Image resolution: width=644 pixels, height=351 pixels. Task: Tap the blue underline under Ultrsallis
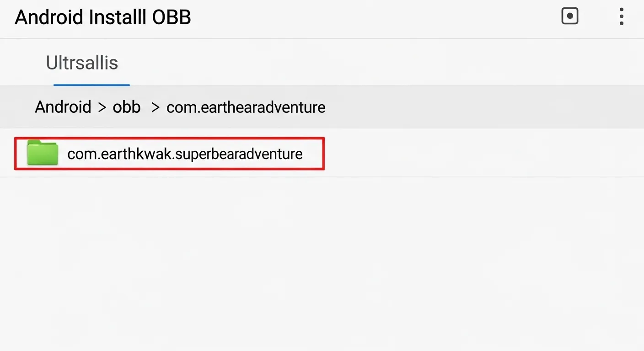(x=91, y=84)
